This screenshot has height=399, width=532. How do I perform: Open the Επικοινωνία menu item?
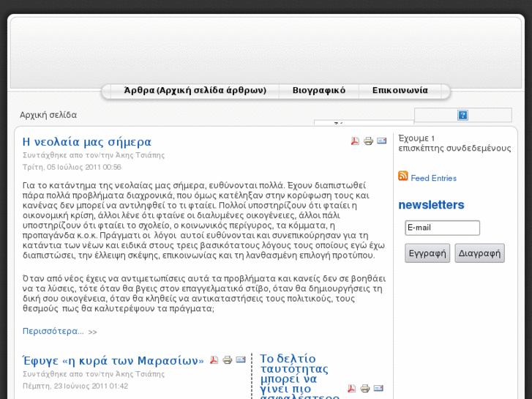tap(400, 90)
